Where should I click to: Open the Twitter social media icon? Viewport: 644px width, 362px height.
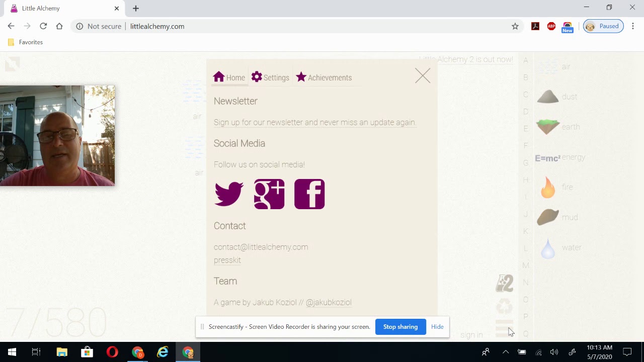point(229,194)
